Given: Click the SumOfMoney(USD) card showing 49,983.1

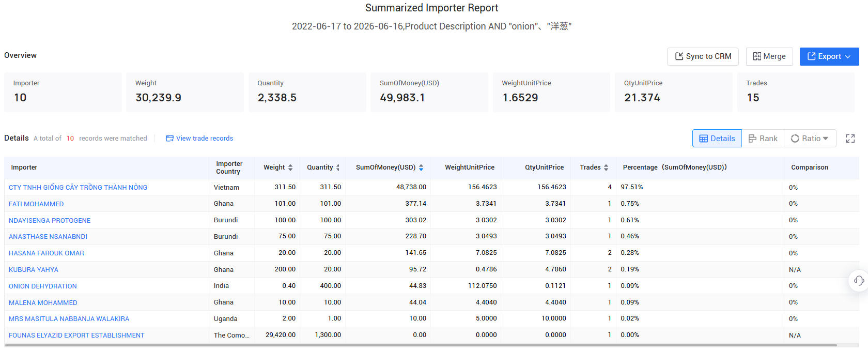Looking at the screenshot, I should click(x=429, y=92).
